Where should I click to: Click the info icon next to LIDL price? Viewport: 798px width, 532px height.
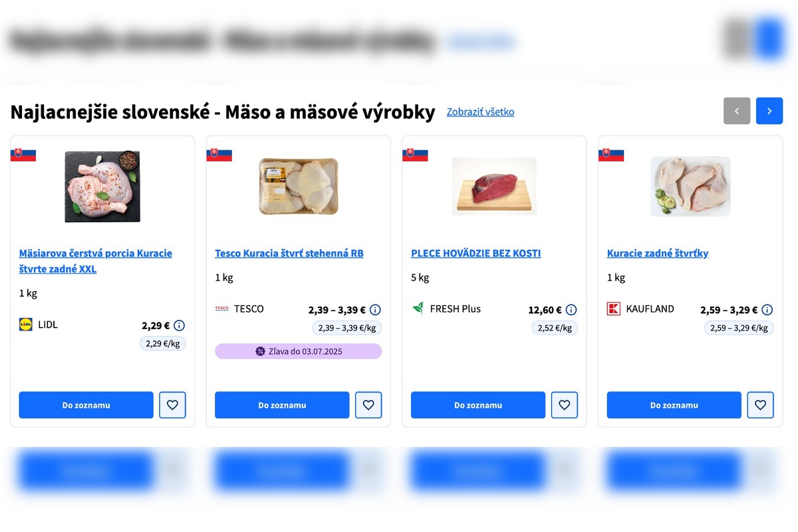pos(179,326)
